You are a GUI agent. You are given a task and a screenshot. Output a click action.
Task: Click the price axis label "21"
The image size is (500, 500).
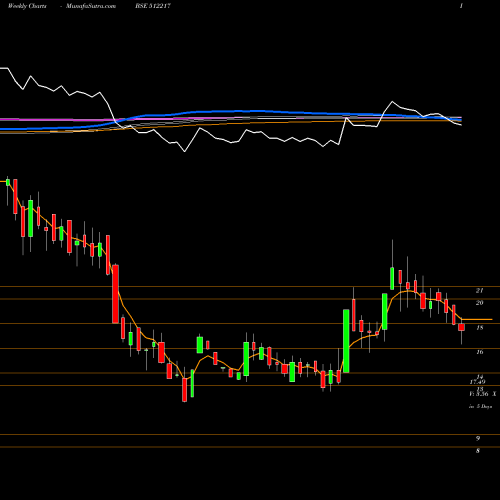tap(479, 291)
